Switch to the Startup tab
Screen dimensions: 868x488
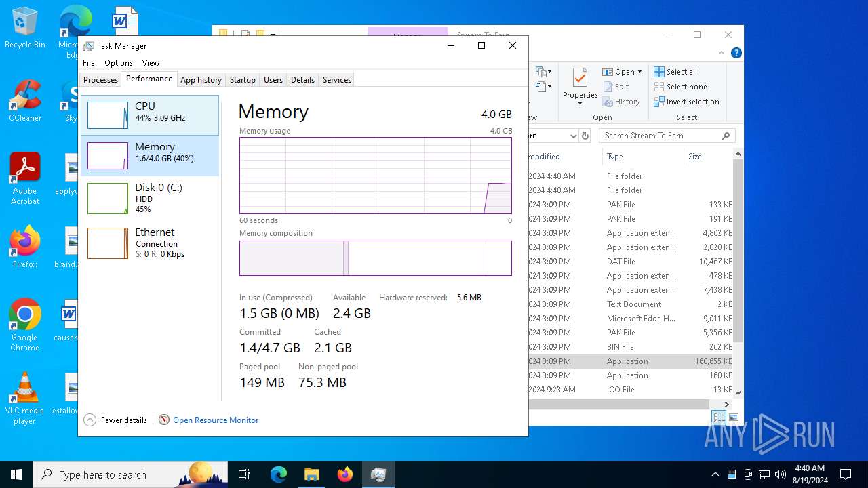click(x=242, y=80)
